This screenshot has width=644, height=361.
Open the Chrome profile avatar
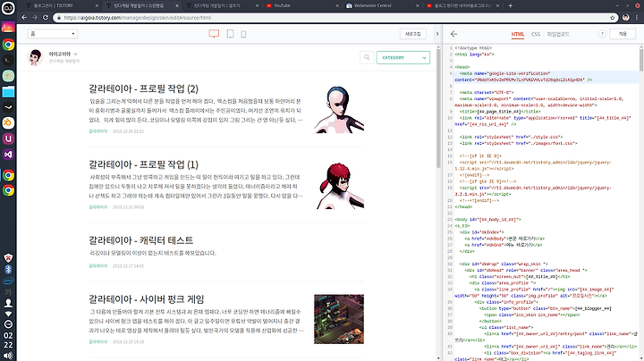pos(625,18)
